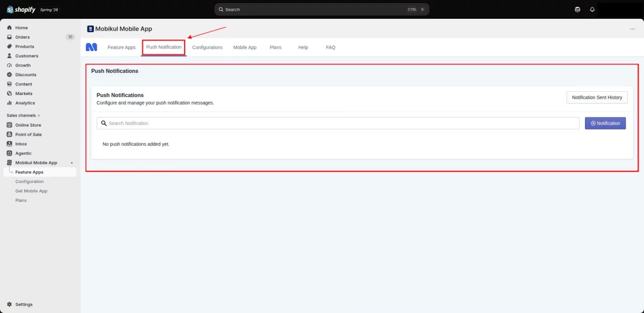Switch to the Feature Apps tab
Image resolution: width=644 pixels, height=313 pixels.
[x=122, y=47]
